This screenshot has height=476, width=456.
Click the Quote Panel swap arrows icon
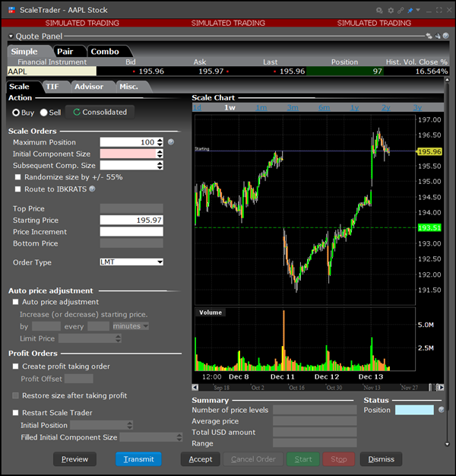(x=429, y=36)
